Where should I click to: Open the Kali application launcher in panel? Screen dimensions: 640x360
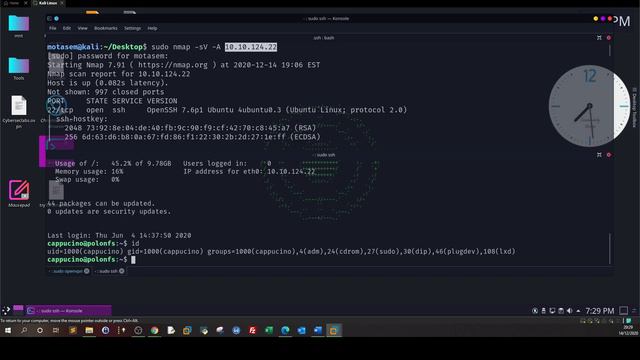tap(6, 311)
